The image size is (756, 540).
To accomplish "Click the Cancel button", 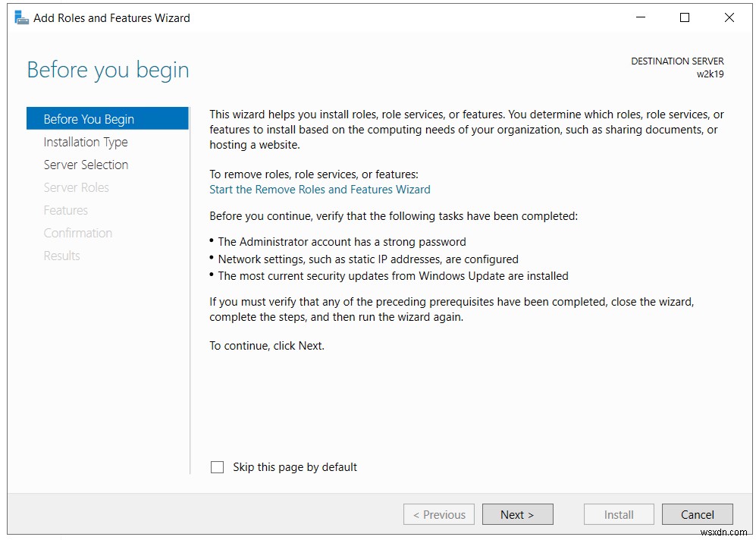I will tap(697, 514).
